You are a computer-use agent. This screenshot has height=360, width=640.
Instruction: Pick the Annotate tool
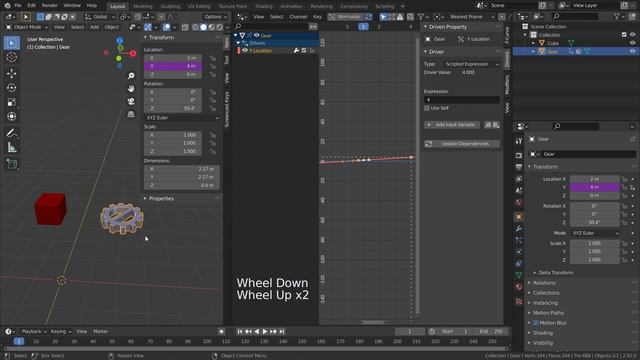pyautogui.click(x=12, y=133)
